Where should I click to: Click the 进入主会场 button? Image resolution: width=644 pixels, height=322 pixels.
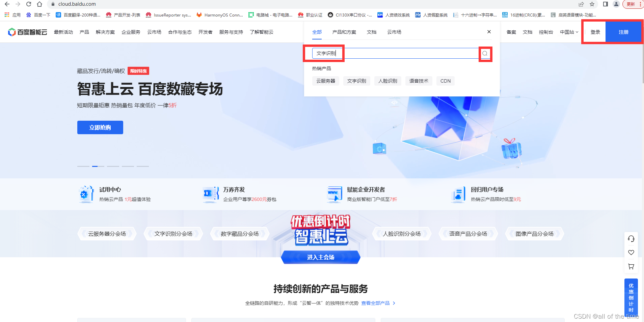pyautogui.click(x=321, y=257)
